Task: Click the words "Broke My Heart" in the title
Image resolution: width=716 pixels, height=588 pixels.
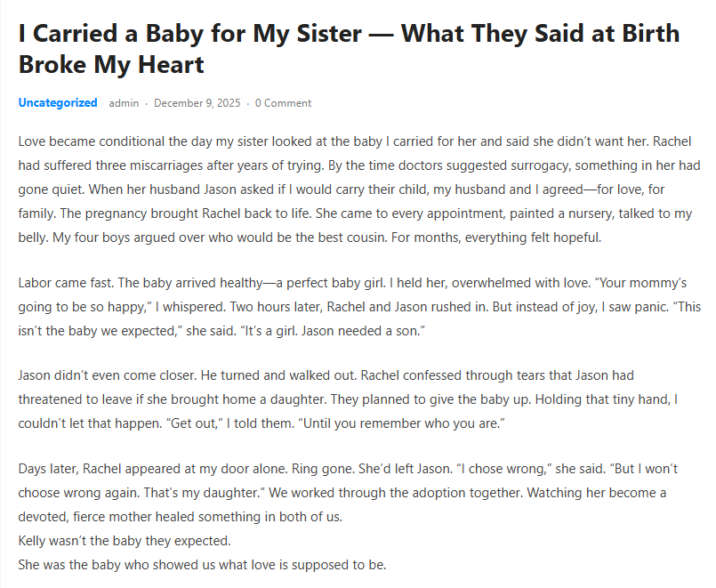Action: coord(111,64)
